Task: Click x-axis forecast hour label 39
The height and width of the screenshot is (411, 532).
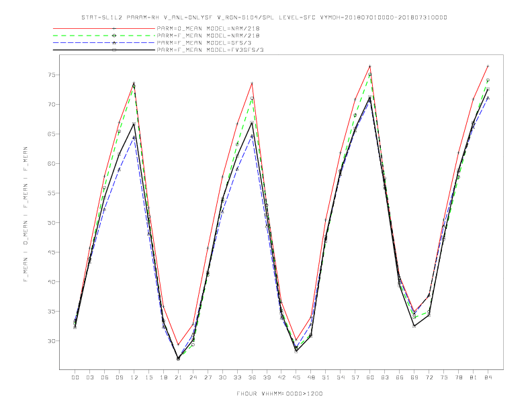Action: pos(267,377)
